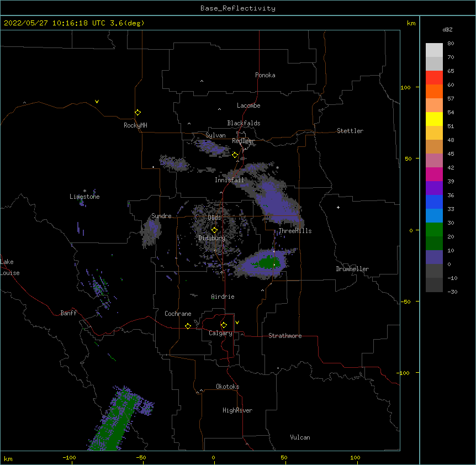Click the asterisk marker above Limestone
476x465 pixels.
84,191
